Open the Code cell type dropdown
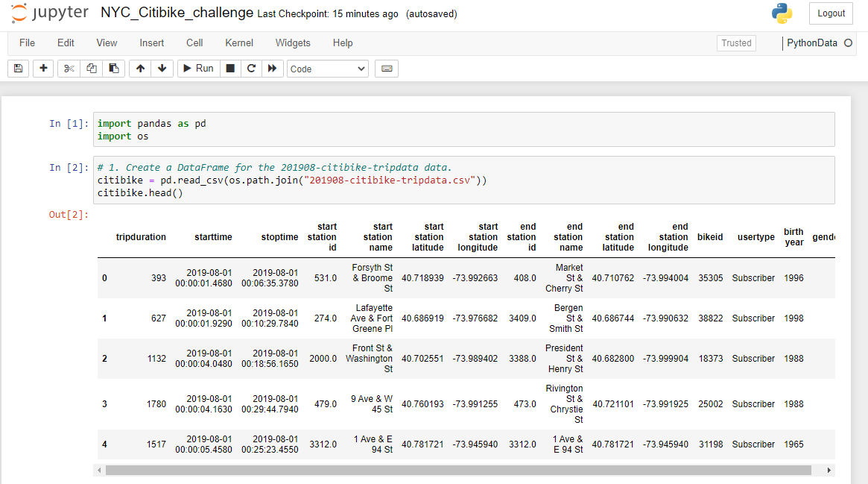 click(x=327, y=68)
